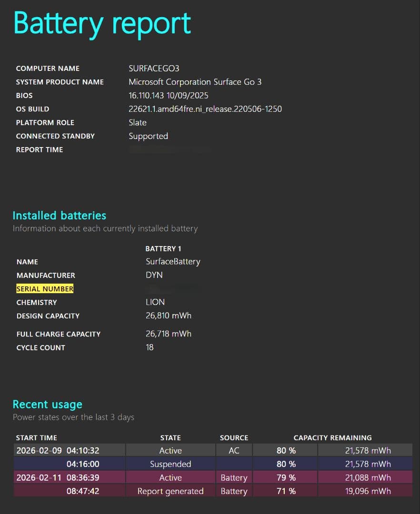Click the Recent usage heading
The height and width of the screenshot is (514, 420).
[47, 405]
